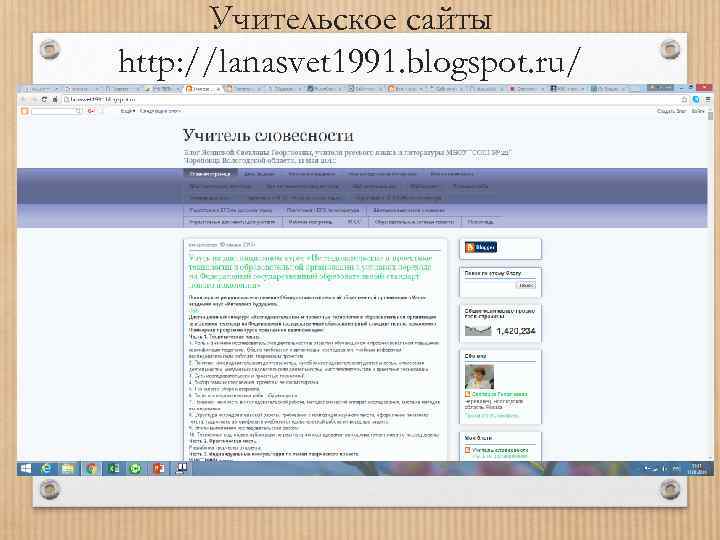Open the green post title link
The width and height of the screenshot is (720, 540).
(x=311, y=272)
